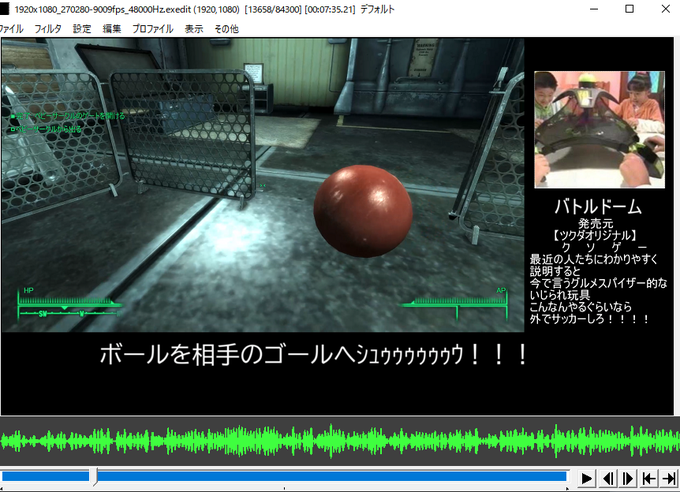The height and width of the screenshot is (492, 680).
Task: Open the ファイル menu
Action: (x=11, y=29)
